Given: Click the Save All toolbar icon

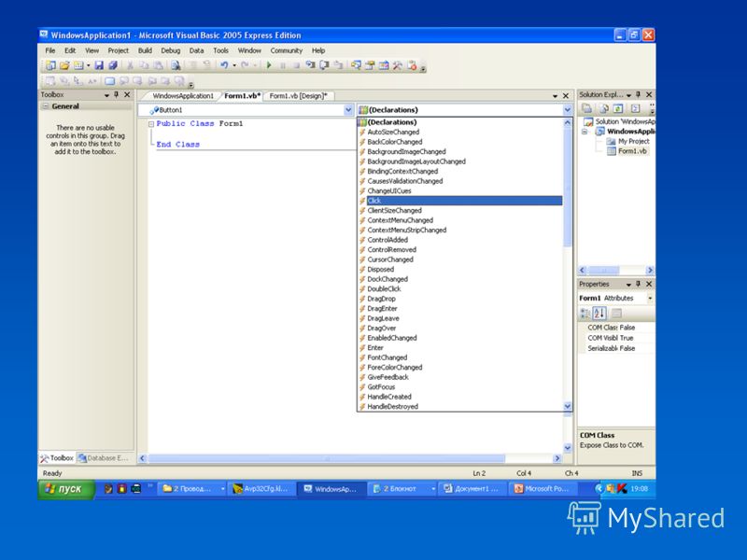Looking at the screenshot, I should coord(113,65).
